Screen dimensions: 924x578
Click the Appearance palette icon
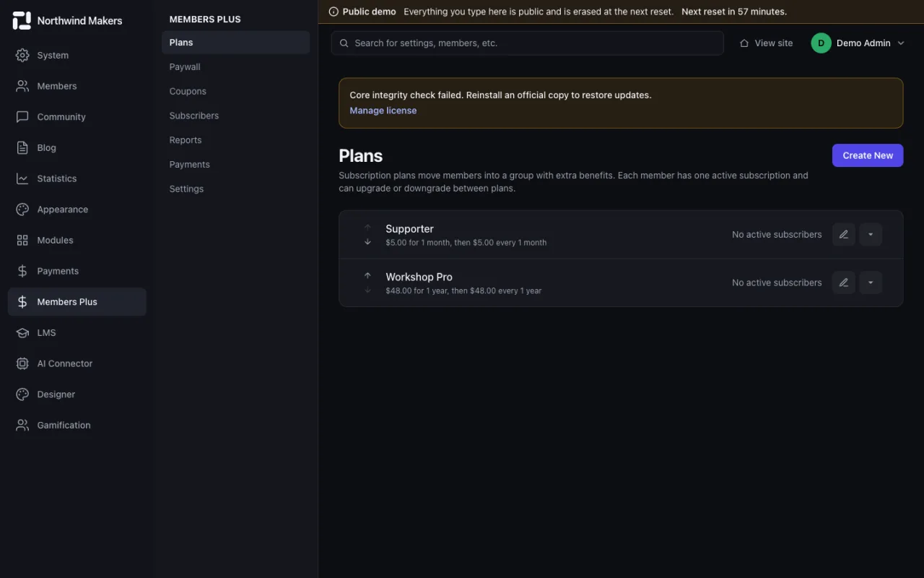point(22,210)
